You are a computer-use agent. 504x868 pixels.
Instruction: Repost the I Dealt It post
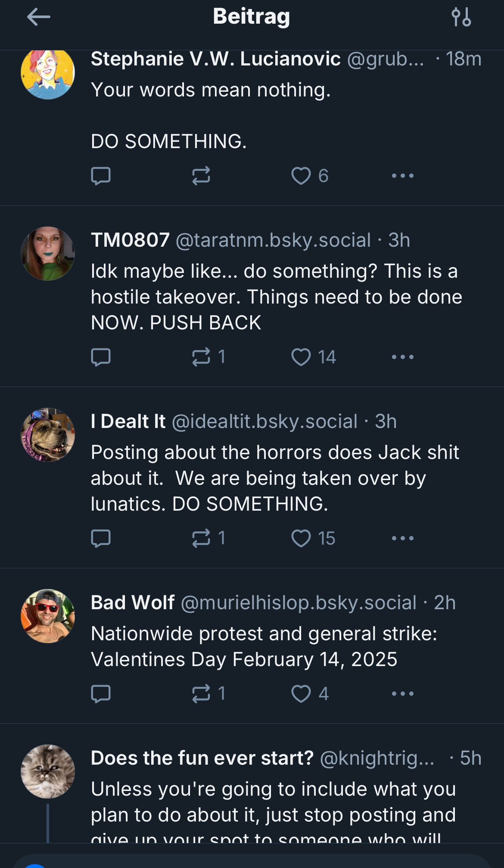pos(201,538)
